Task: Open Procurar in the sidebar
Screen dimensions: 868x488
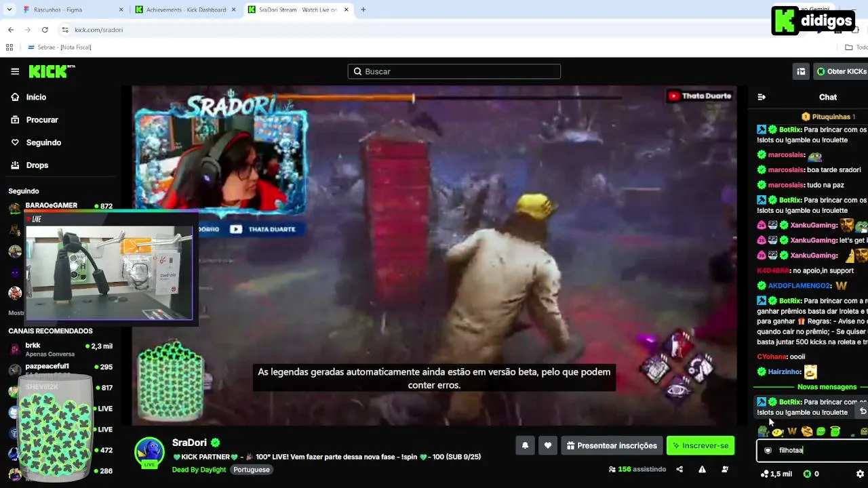Action: coord(42,119)
